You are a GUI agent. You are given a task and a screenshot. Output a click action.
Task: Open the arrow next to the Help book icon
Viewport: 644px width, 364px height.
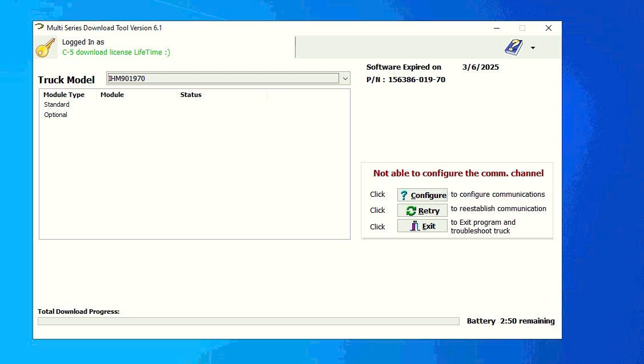(532, 48)
